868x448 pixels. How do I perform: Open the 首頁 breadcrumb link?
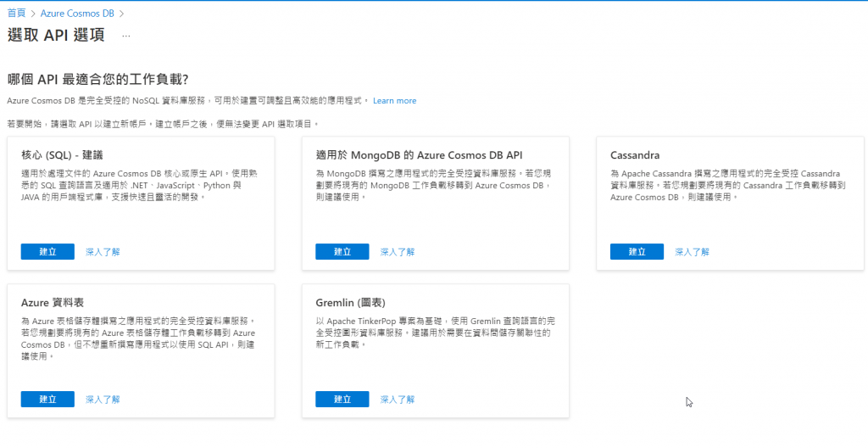17,13
